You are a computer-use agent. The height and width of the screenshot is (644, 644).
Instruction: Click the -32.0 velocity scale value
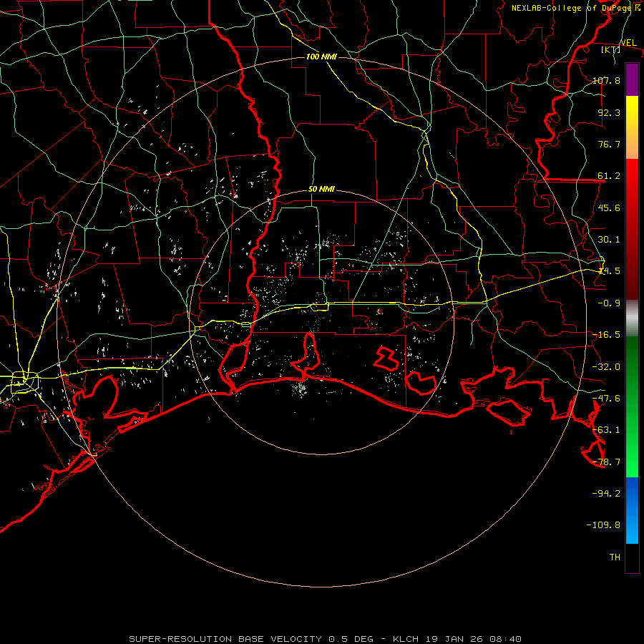click(x=606, y=367)
